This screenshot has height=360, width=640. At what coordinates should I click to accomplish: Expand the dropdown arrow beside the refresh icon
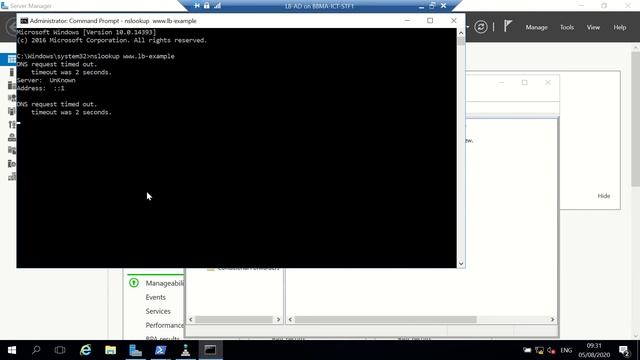click(468, 27)
